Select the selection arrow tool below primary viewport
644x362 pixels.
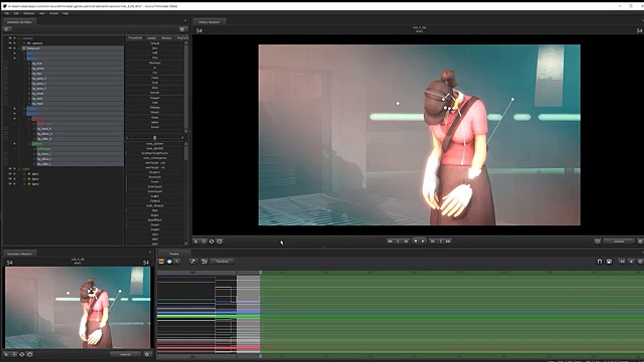tap(197, 241)
